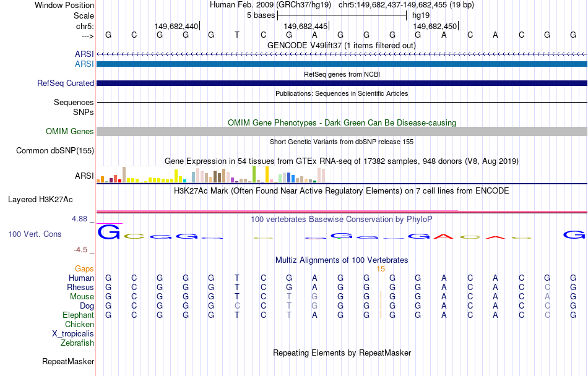Image resolution: width=588 pixels, height=376 pixels.
Task: Click the 100 Vert. Cons label
Action: point(35,234)
